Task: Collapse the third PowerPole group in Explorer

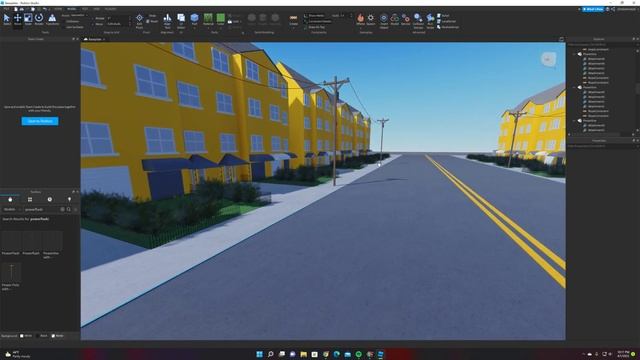Action: tap(575, 121)
